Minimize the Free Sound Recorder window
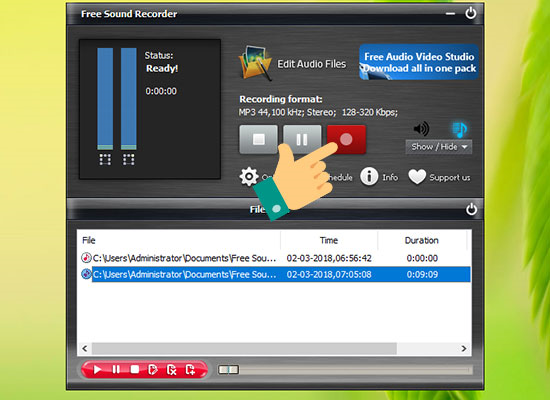 click(450, 14)
